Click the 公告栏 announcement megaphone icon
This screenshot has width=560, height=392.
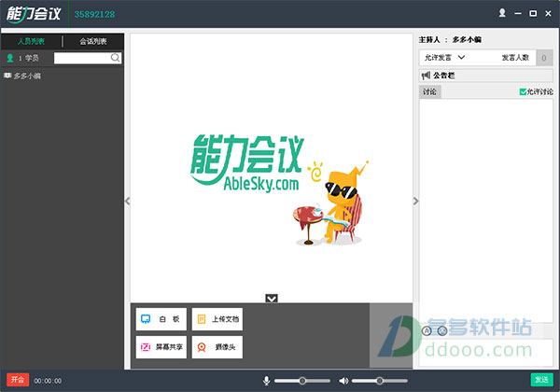426,76
